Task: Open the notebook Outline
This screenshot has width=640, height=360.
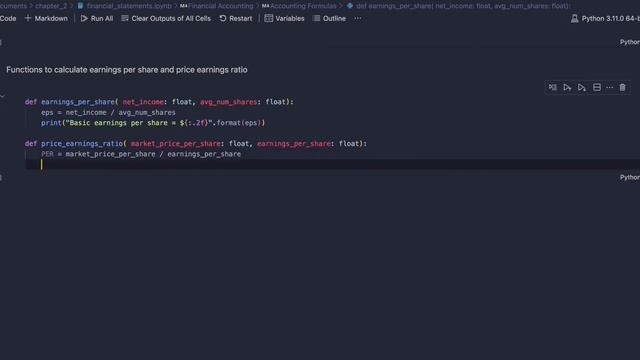Action: 329,18
